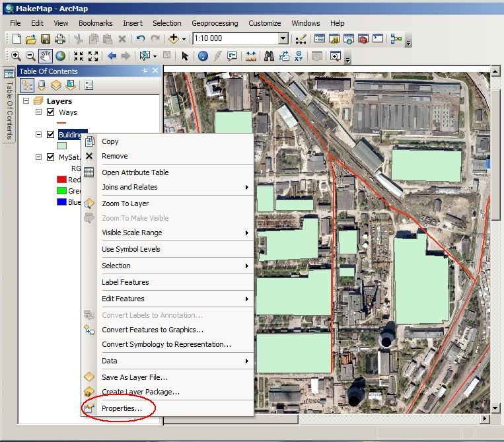Click Fixed Zoom In icon
This screenshot has height=442, width=504.
point(79,56)
